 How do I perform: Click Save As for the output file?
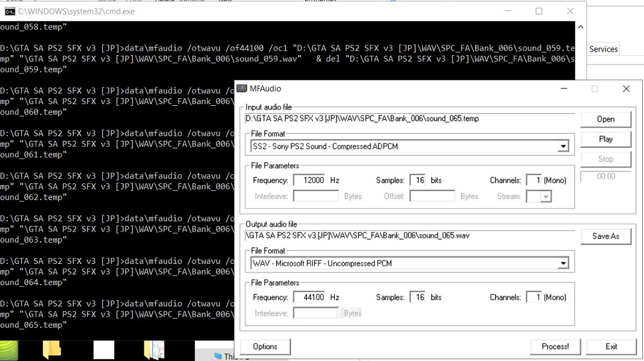coord(606,236)
